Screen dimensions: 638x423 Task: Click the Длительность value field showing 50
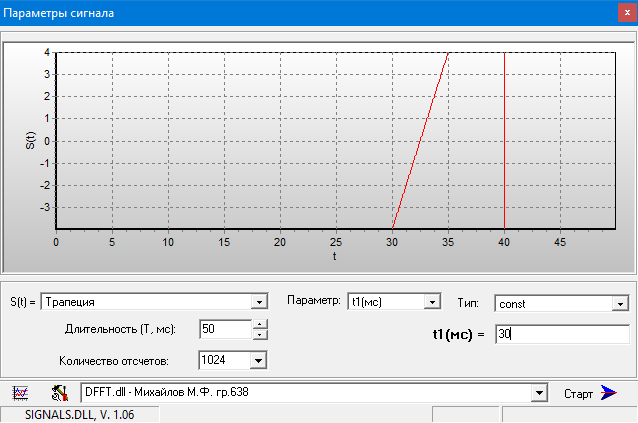tap(223, 329)
